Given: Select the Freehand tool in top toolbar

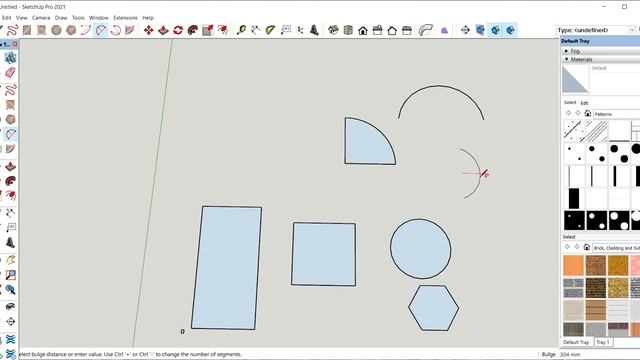Looking at the screenshot, I should 12,30.
